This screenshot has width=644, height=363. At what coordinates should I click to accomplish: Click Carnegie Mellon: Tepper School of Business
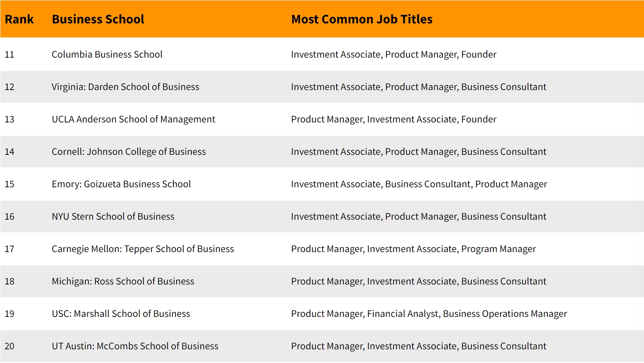coord(143,249)
